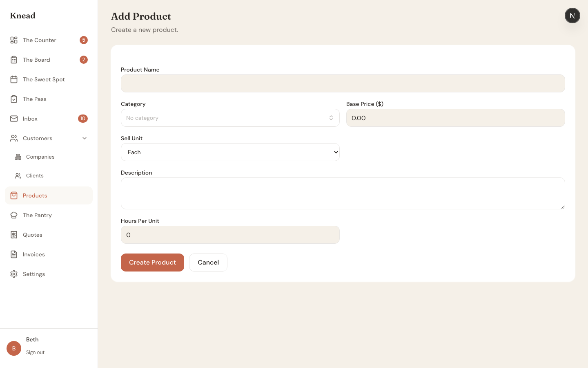Open The Sweet Spot calendar icon
The height and width of the screenshot is (368, 588).
[14, 79]
